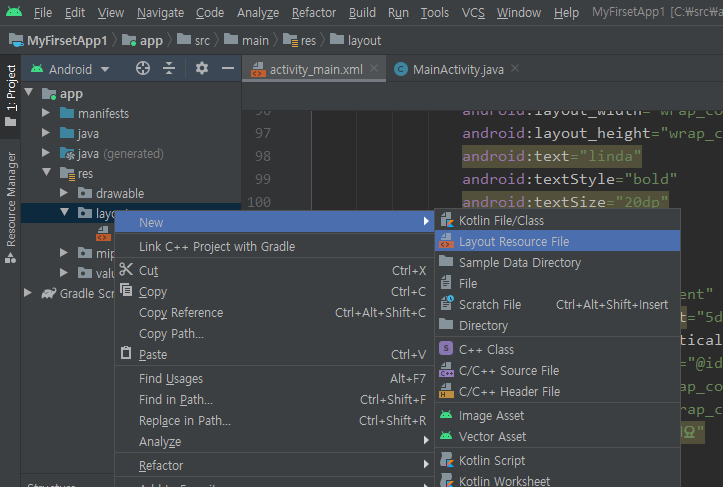Click the Kotlin File/Class icon
723x487 pixels.
point(446,220)
